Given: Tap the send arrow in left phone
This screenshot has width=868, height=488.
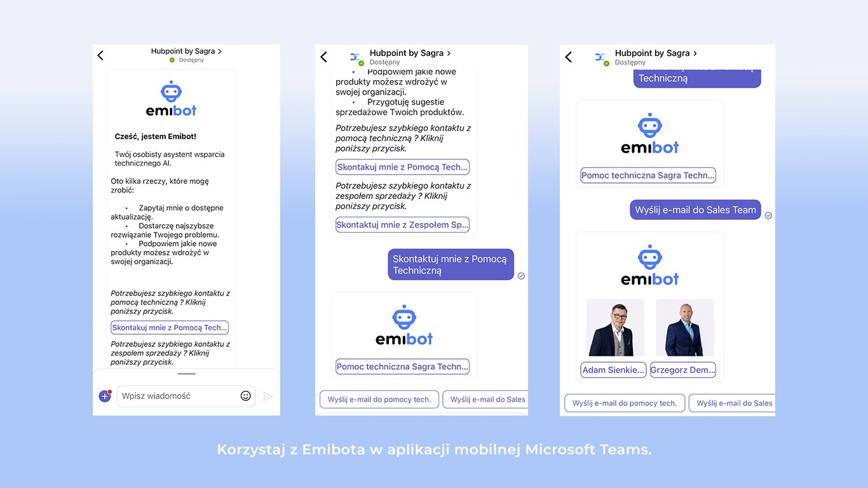Looking at the screenshot, I should pos(268,396).
